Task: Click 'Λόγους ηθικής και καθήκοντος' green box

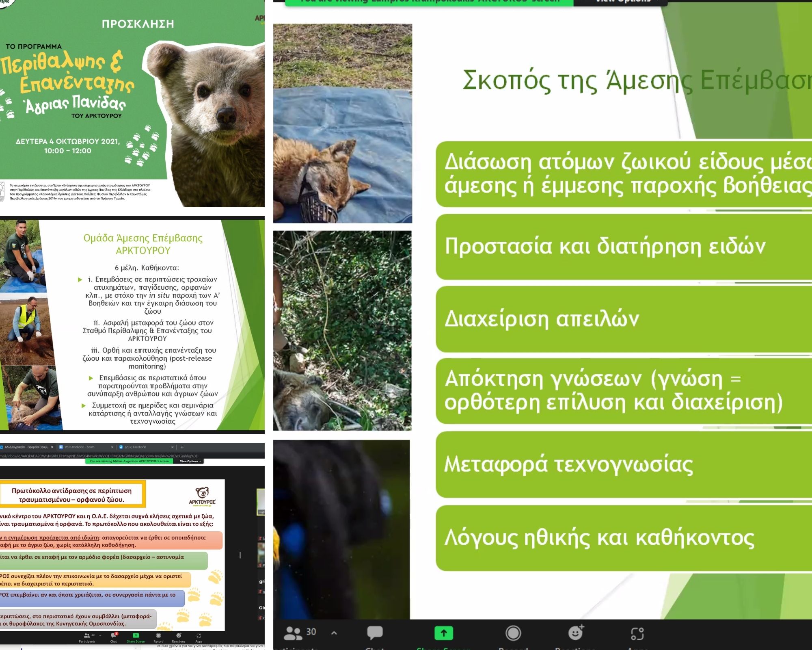Action: (624, 538)
